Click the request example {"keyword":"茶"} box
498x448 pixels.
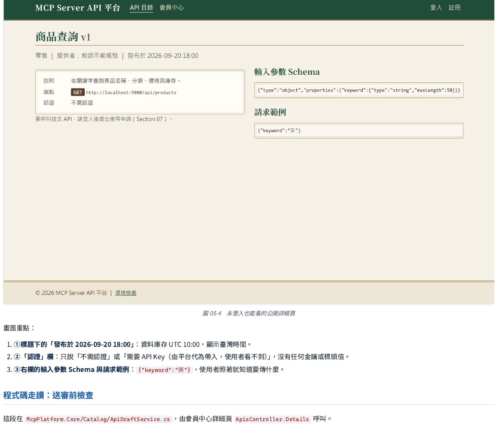coord(359,131)
